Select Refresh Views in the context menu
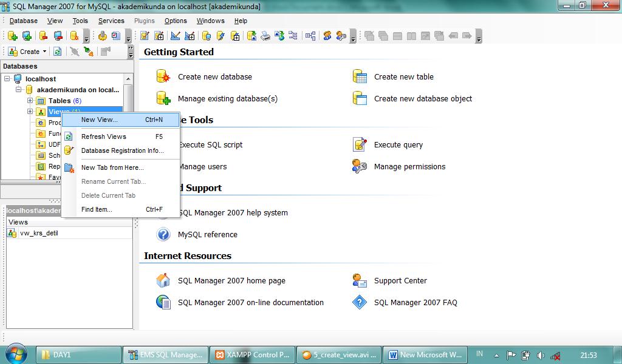The image size is (622, 364). click(121, 136)
